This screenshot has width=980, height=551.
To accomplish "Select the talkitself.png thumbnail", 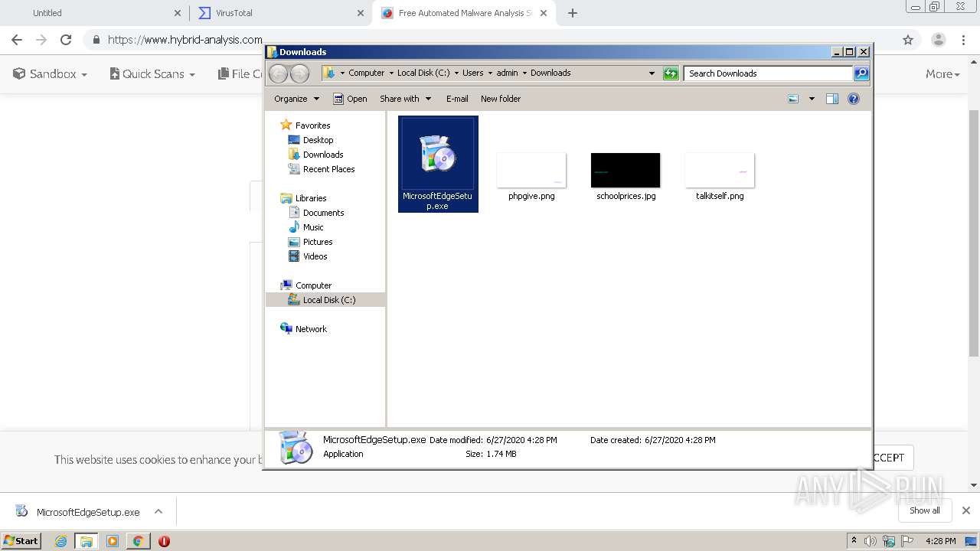I will pyautogui.click(x=720, y=170).
